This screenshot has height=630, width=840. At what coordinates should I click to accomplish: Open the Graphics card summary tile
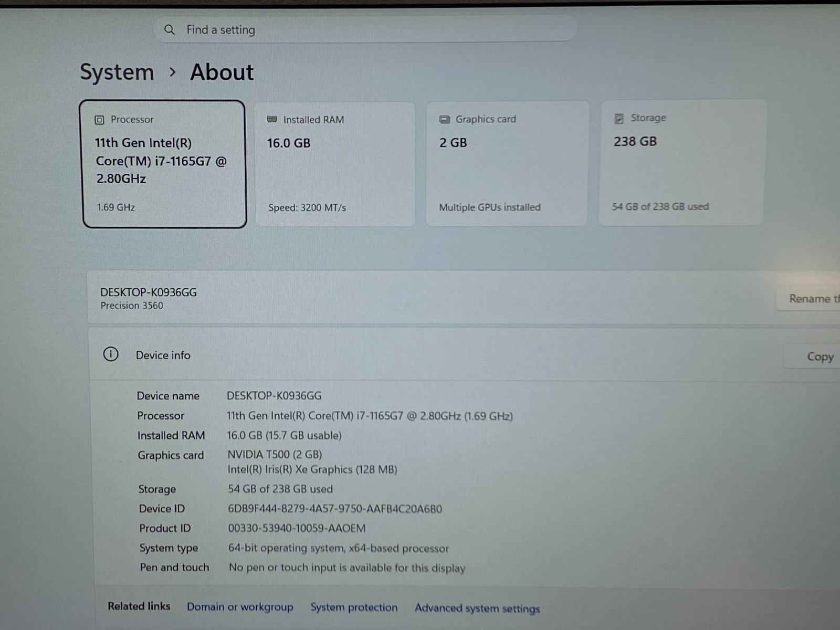point(507,163)
